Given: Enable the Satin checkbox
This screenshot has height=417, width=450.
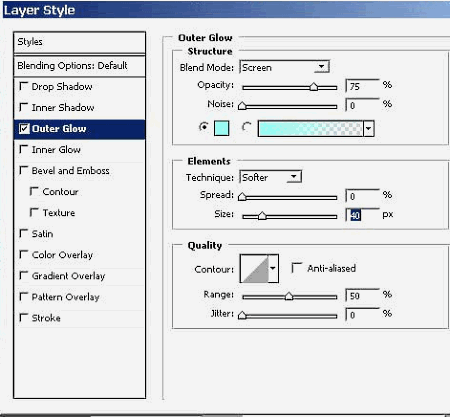Looking at the screenshot, I should point(24,233).
